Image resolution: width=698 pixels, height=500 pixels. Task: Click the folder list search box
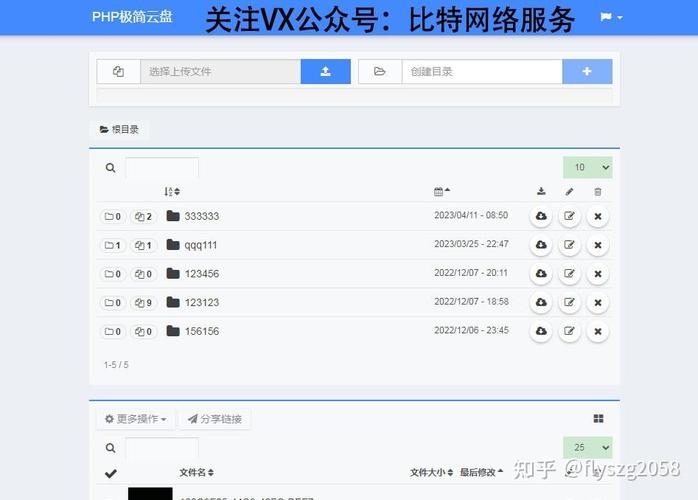coord(162,168)
